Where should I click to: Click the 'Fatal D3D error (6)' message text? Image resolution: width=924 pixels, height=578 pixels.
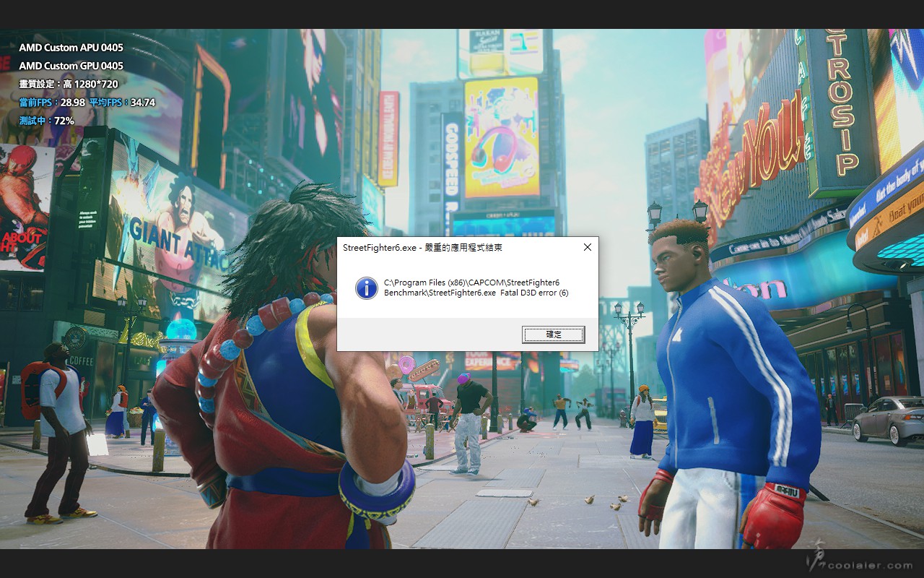tap(534, 293)
